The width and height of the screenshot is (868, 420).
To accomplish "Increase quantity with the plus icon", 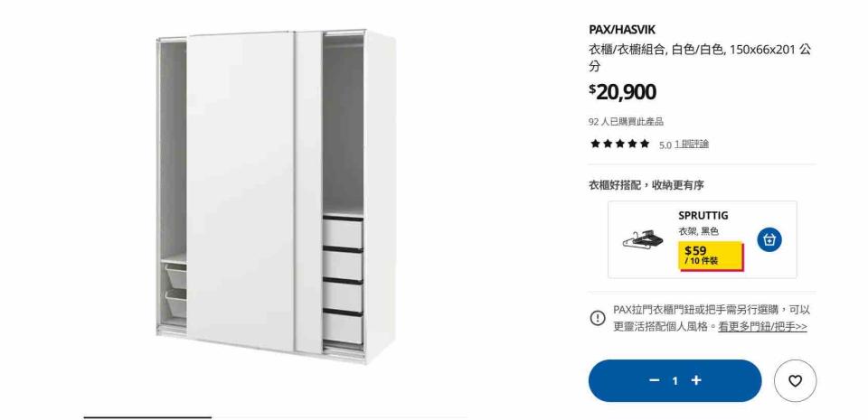I will [x=696, y=380].
